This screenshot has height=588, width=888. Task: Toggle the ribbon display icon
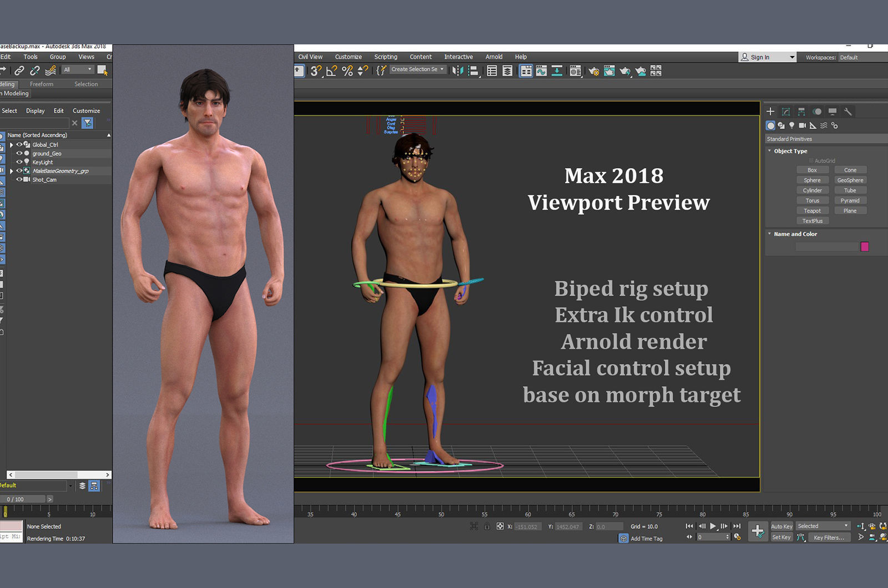click(x=526, y=70)
